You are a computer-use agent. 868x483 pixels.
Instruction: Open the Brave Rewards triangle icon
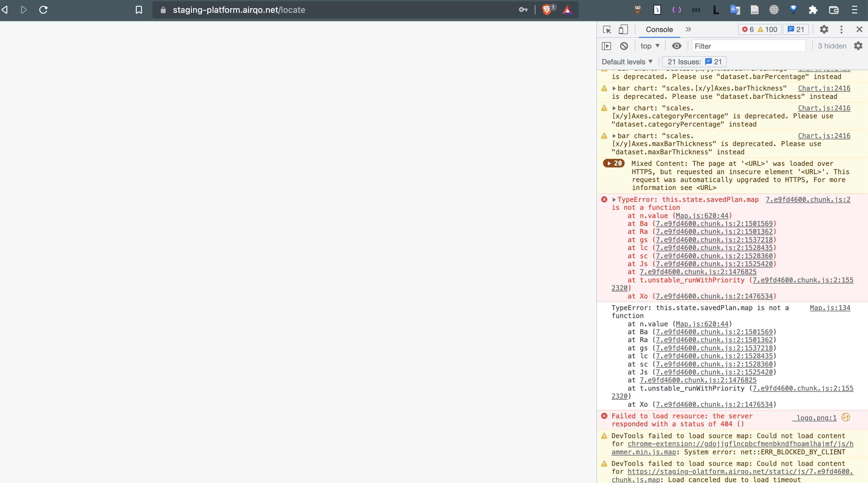pos(567,10)
